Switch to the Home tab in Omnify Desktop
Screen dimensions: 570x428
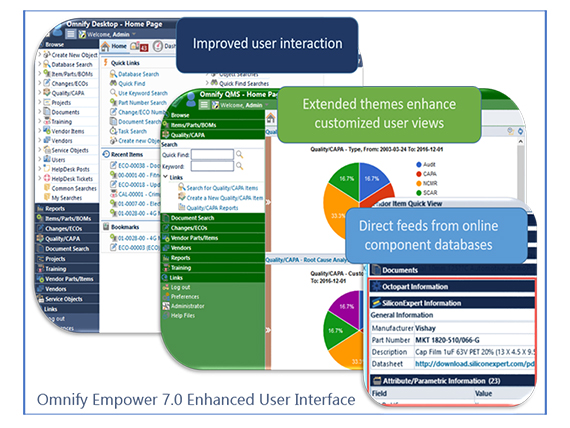click(x=114, y=47)
